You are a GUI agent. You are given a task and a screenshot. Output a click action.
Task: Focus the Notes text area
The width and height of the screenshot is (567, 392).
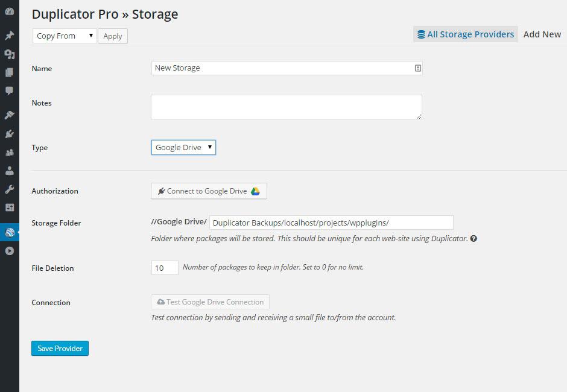click(x=286, y=107)
